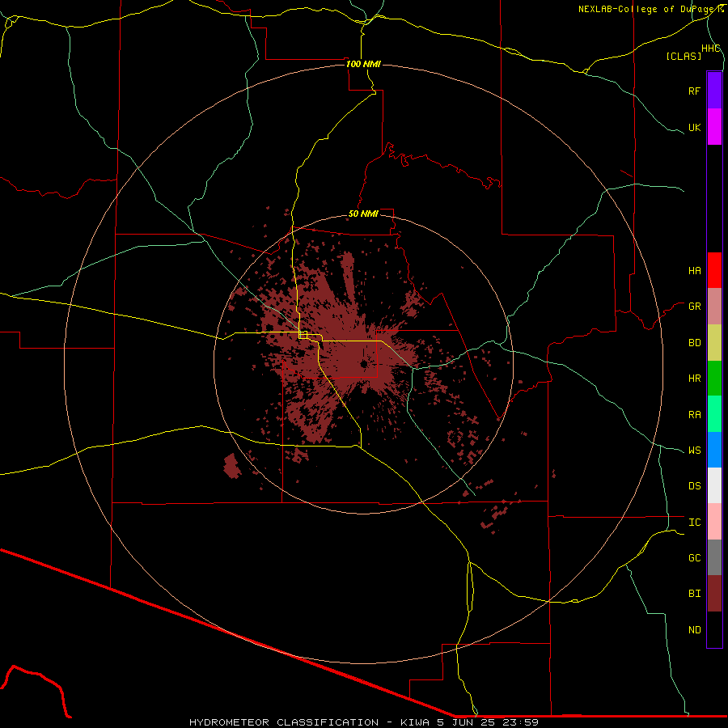Viewport: 728px width, 728px height.
Task: Click the HA red legend swatch
Action: pos(714,270)
